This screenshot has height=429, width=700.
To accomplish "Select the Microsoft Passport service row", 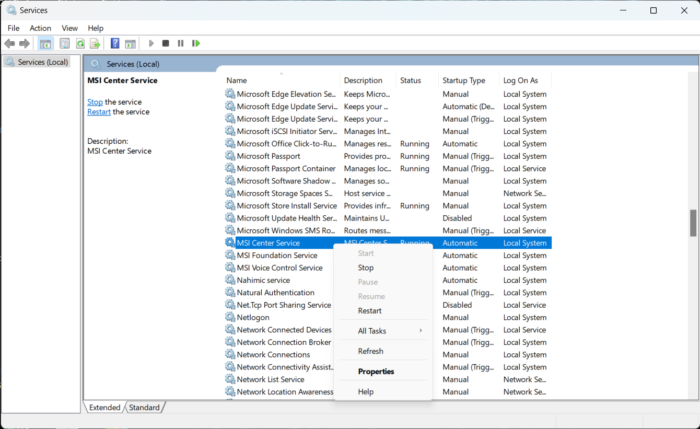I will pos(388,156).
